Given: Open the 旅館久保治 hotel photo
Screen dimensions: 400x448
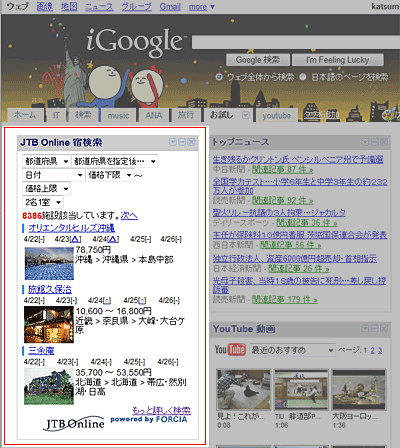Looking at the screenshot, I should point(49,325).
